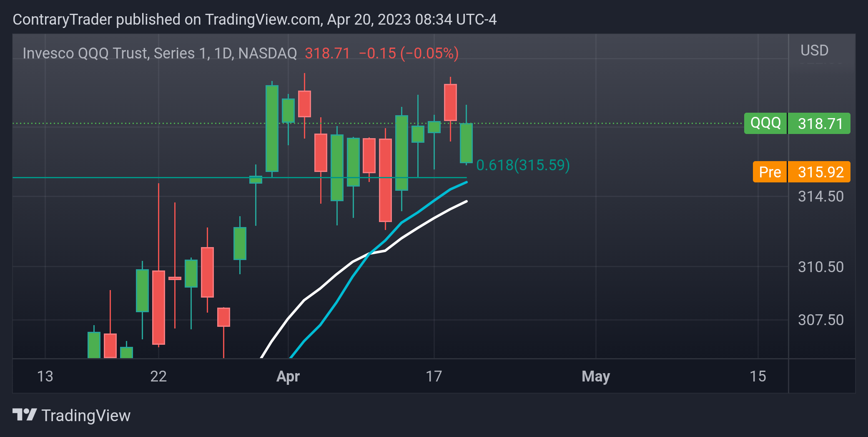Click the Invesco QQQ Trust chart title
This screenshot has width=868, height=437.
160,53
